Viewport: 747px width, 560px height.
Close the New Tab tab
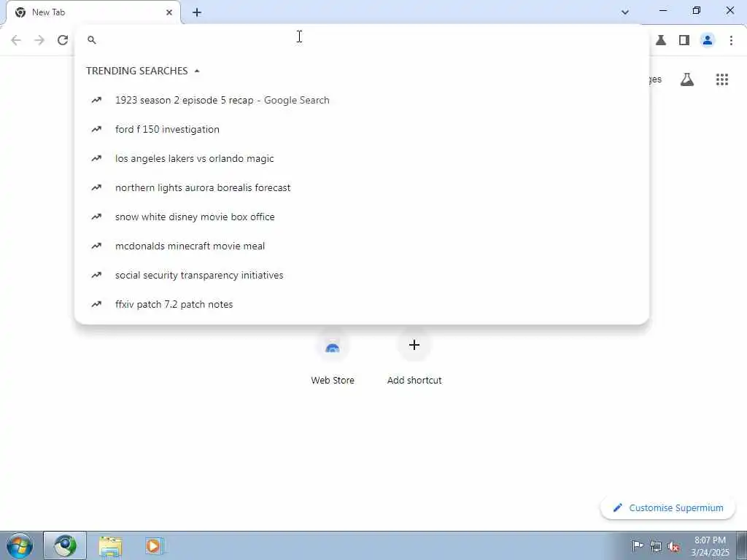(x=169, y=12)
